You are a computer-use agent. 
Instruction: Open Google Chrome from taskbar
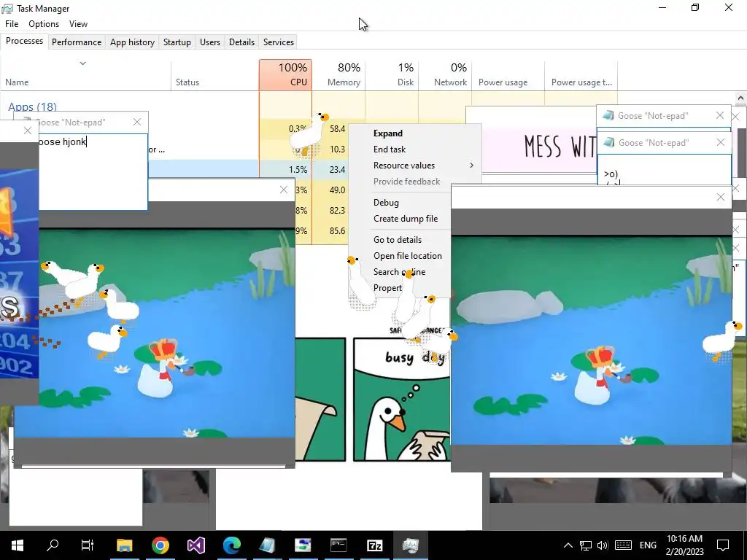click(160, 545)
